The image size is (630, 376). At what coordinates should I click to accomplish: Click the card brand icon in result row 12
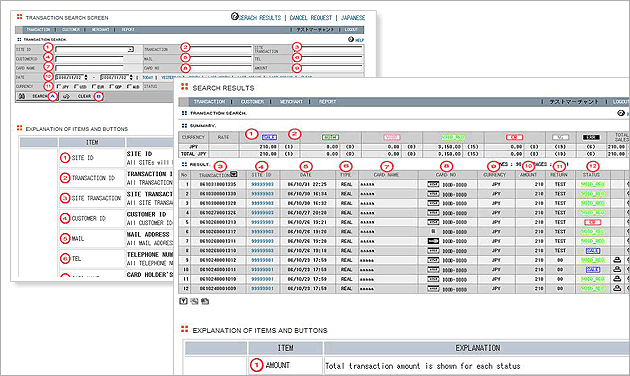[x=433, y=288]
